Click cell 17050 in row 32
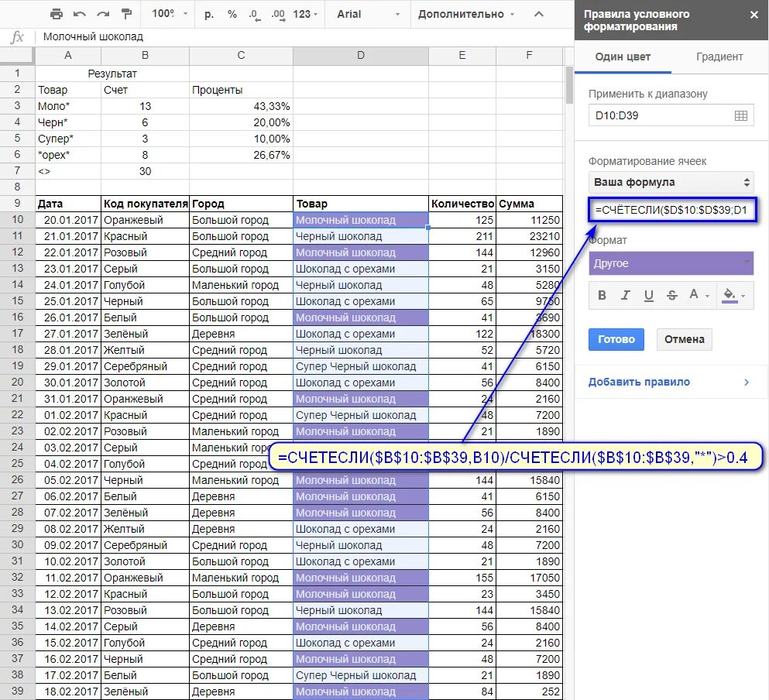This screenshot has width=769, height=700. pos(529,578)
